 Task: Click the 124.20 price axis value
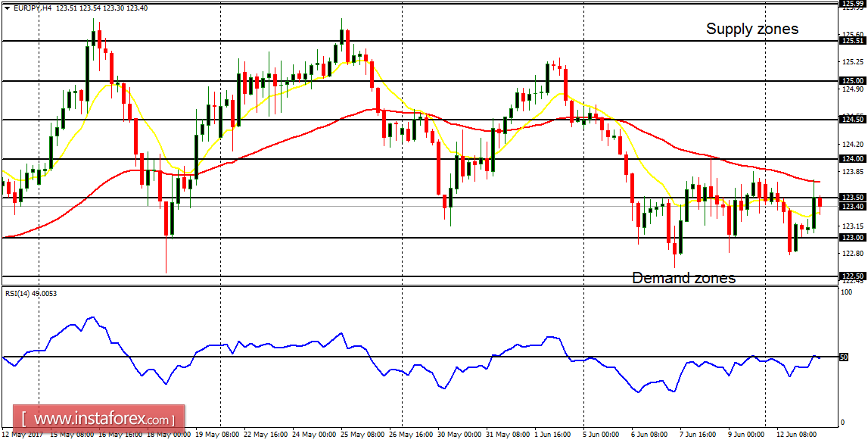853,145
